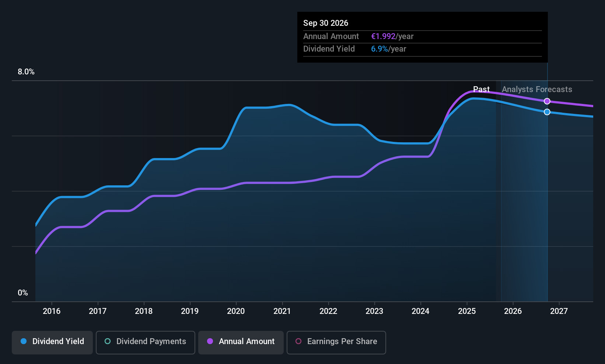605x364 pixels.
Task: Hide the Annual Amount series
Action: tap(241, 342)
